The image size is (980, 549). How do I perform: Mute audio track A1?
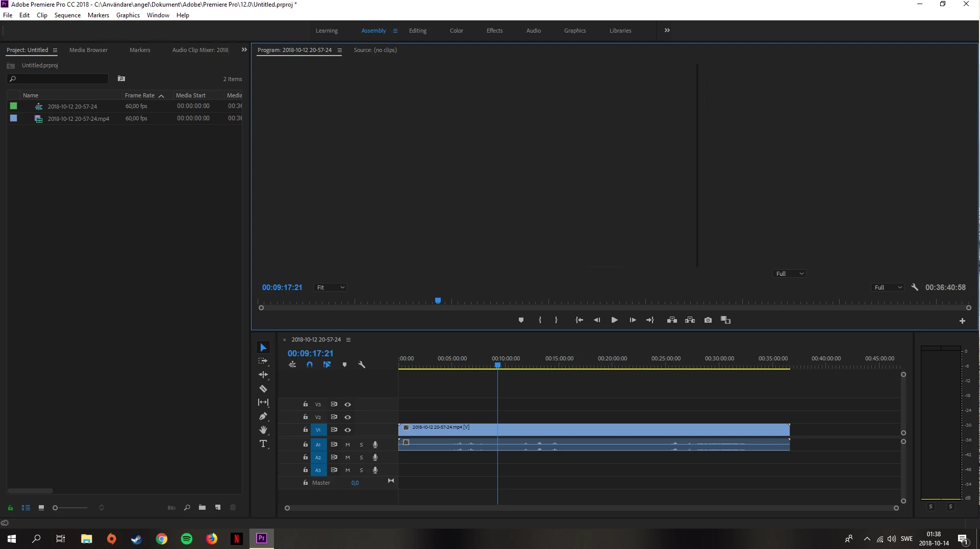347,445
